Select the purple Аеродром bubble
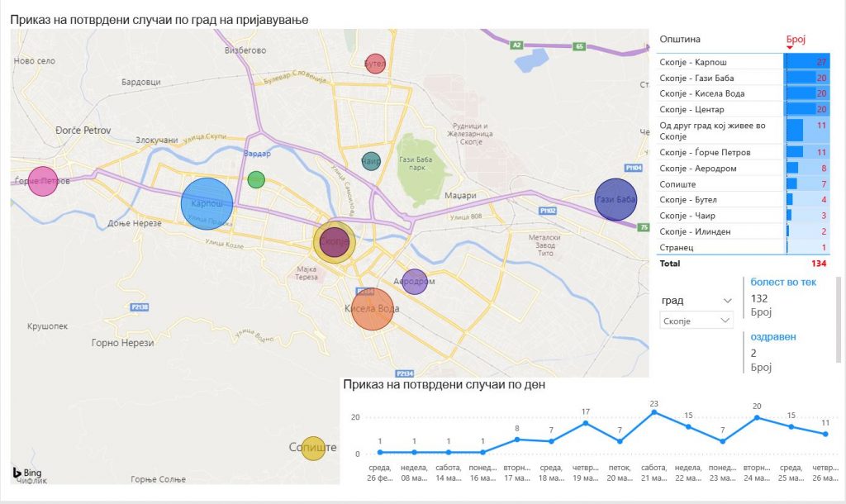This screenshot has width=846, height=504. coord(415,282)
